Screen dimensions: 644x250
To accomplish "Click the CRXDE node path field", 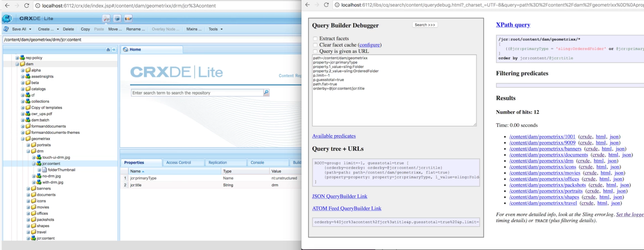I will point(152,40).
